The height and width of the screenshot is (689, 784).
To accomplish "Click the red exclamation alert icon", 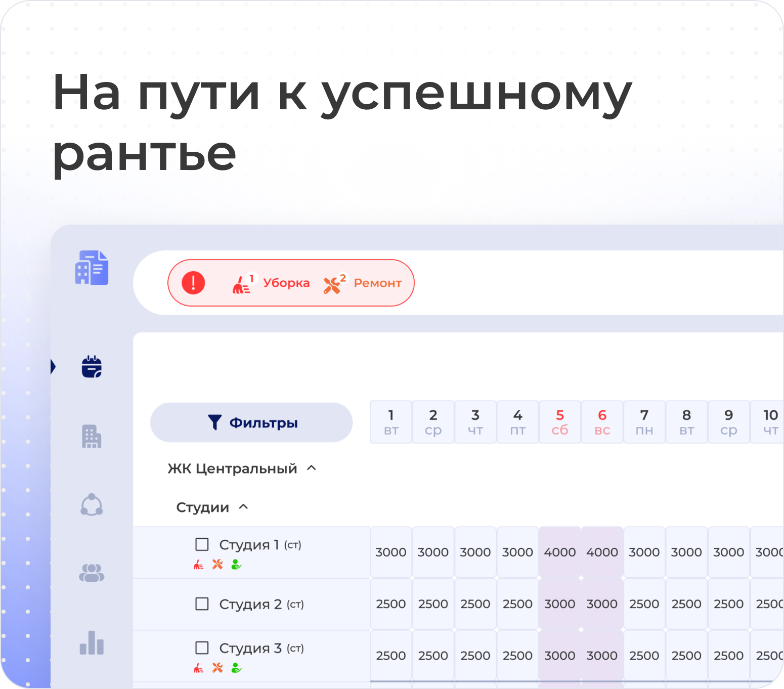I will click(193, 283).
